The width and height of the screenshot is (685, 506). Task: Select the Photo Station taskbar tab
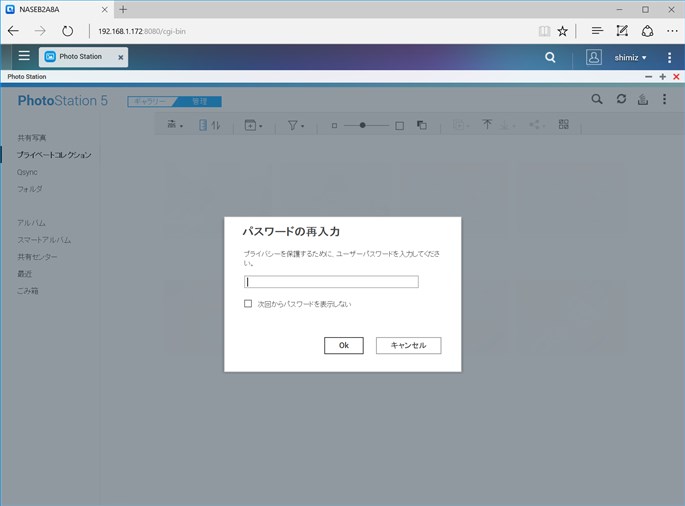[83, 57]
